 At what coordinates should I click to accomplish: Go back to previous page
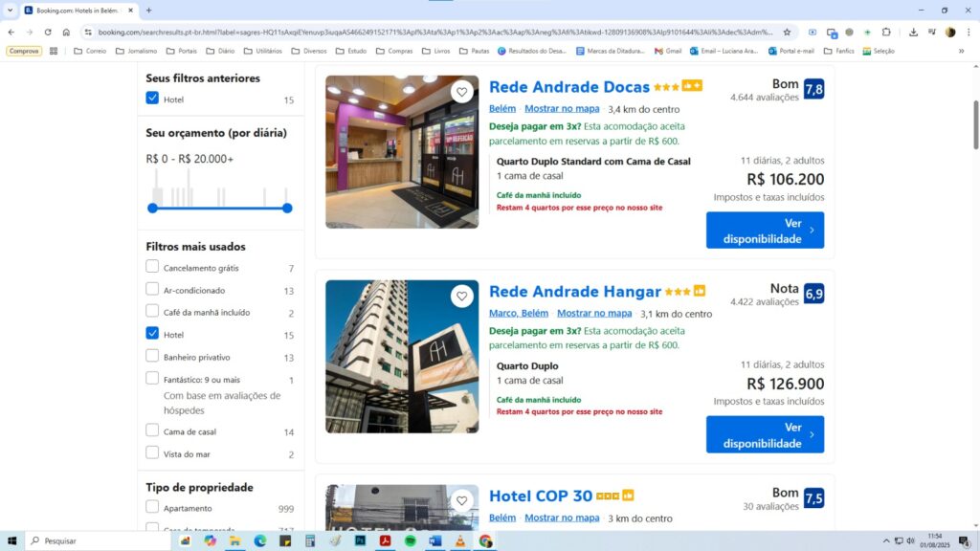click(x=11, y=32)
